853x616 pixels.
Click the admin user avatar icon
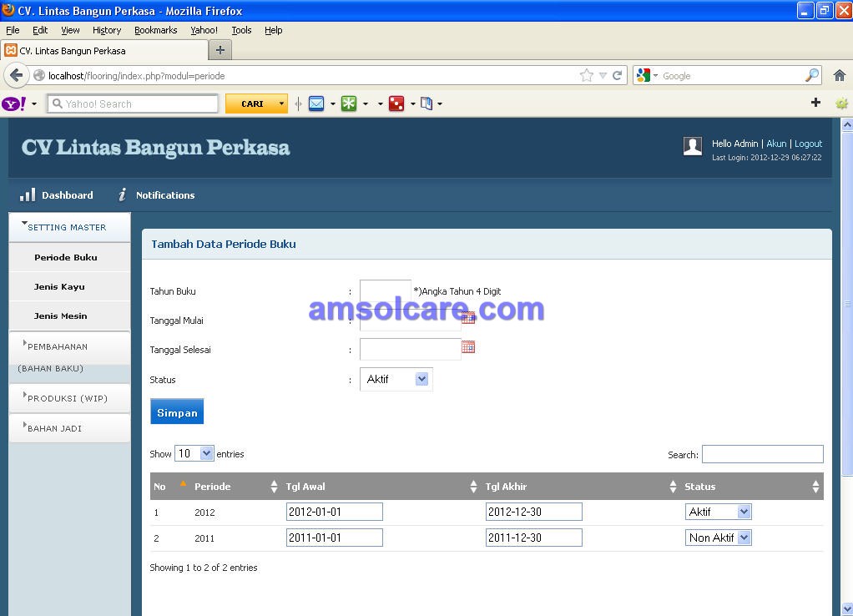(693, 146)
